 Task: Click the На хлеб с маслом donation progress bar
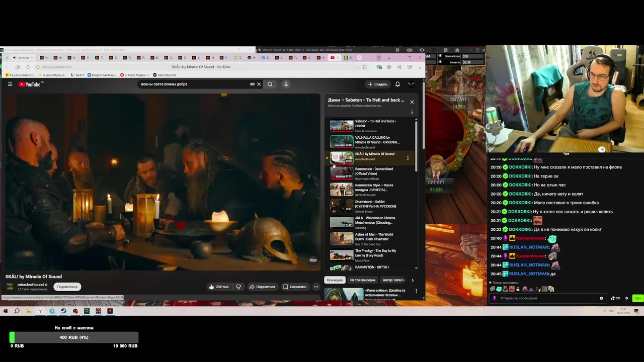click(x=74, y=337)
